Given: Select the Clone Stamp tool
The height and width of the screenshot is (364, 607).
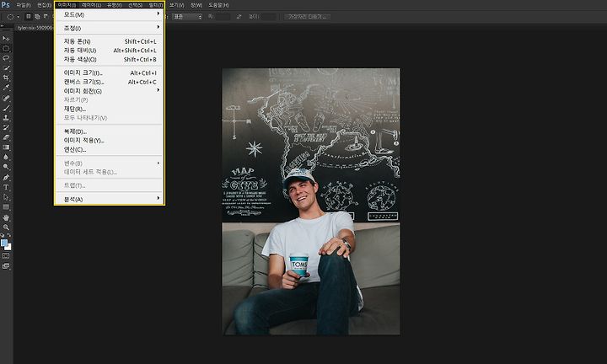Looking at the screenshot, I should [x=6, y=118].
